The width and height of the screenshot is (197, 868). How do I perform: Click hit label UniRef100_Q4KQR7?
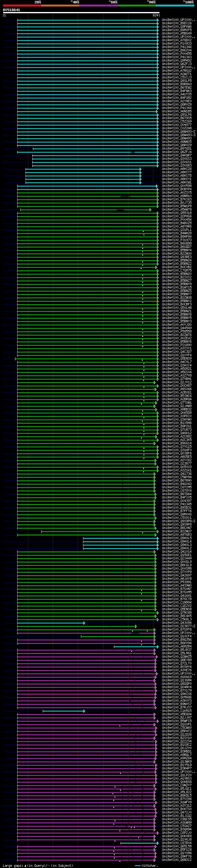pos(177,155)
